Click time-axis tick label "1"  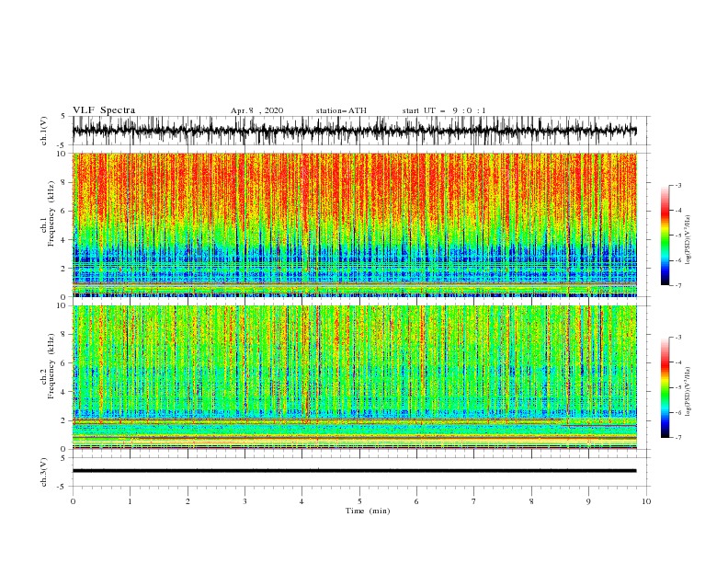(130, 501)
